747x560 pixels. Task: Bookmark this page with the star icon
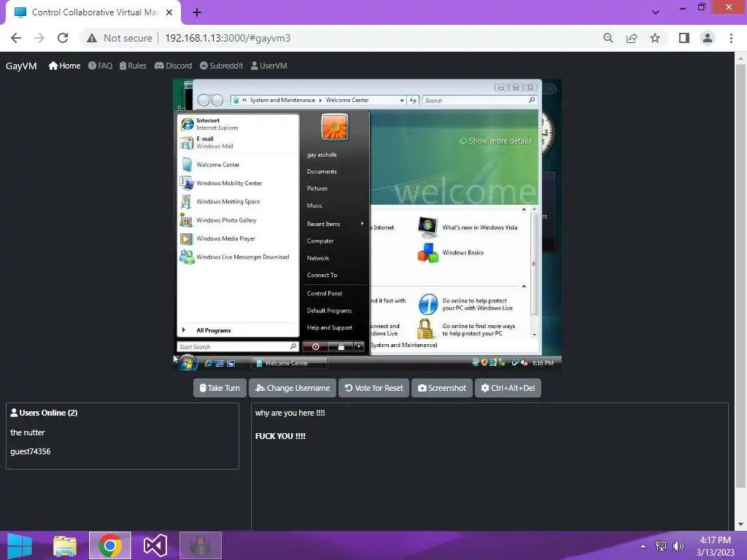pos(655,38)
